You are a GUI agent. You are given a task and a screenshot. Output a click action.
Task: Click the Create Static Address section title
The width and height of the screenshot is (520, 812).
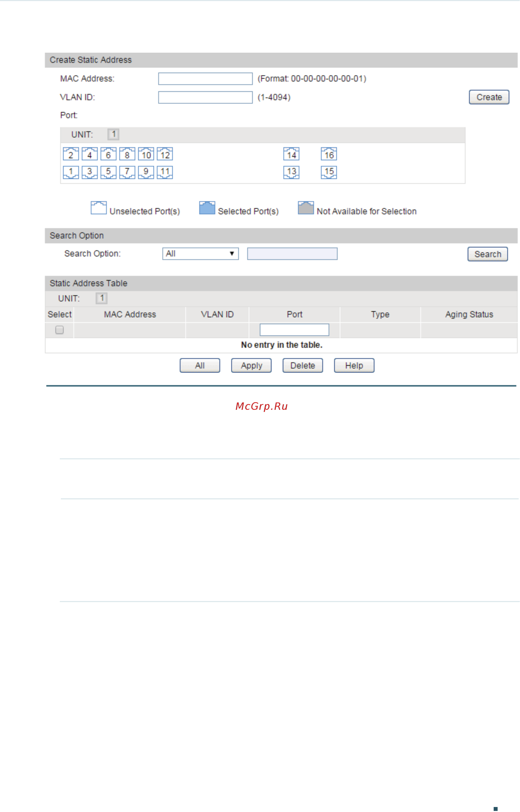(x=91, y=60)
